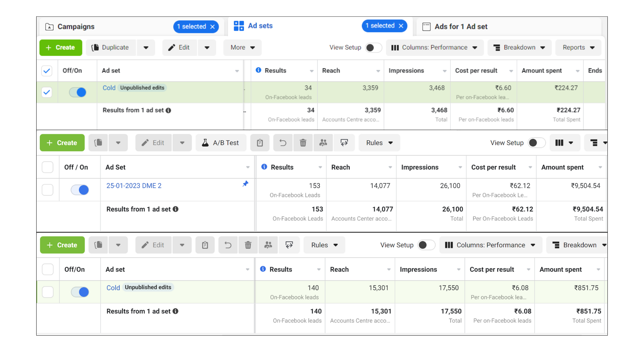Sort by Amount spent column in bottom table
The height and width of the screenshot is (362, 644).
(561, 269)
